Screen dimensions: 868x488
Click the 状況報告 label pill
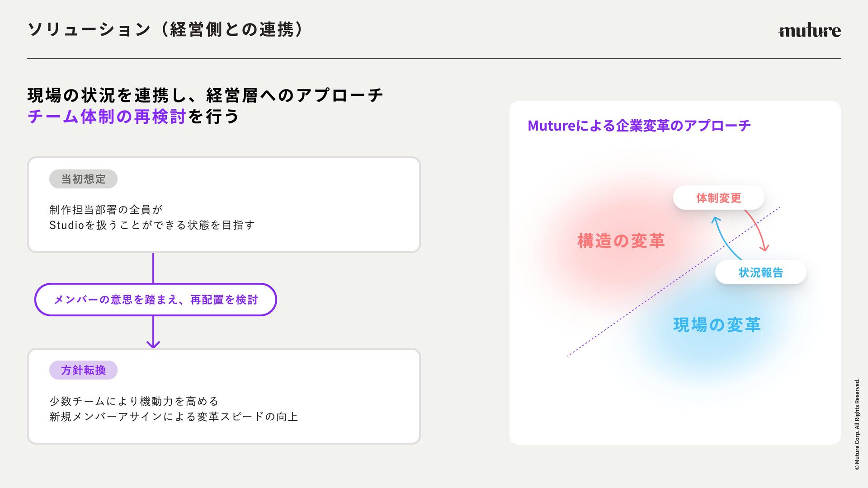point(760,272)
